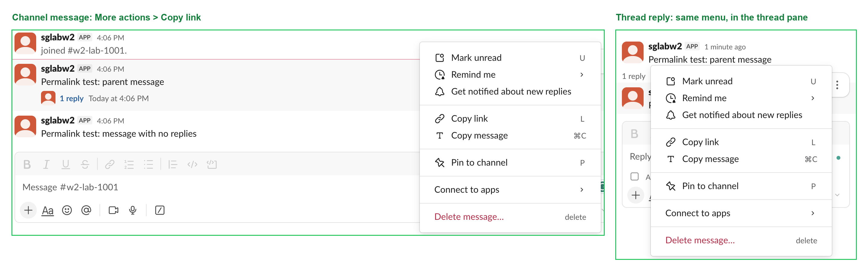Expand Remind me submenu in channel menu
Viewport: 868px width, 271px height.
pyautogui.click(x=510, y=75)
